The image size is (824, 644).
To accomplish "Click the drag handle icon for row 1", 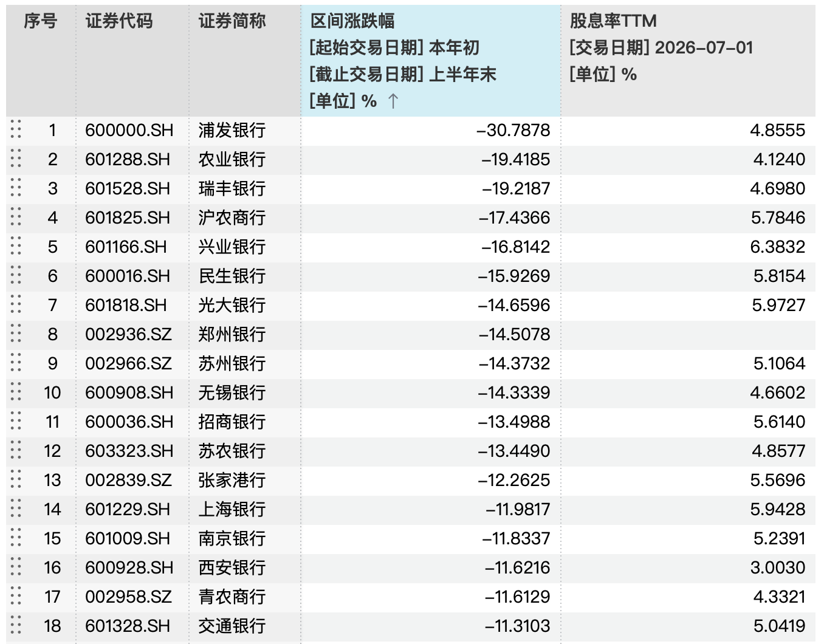I will (x=16, y=130).
